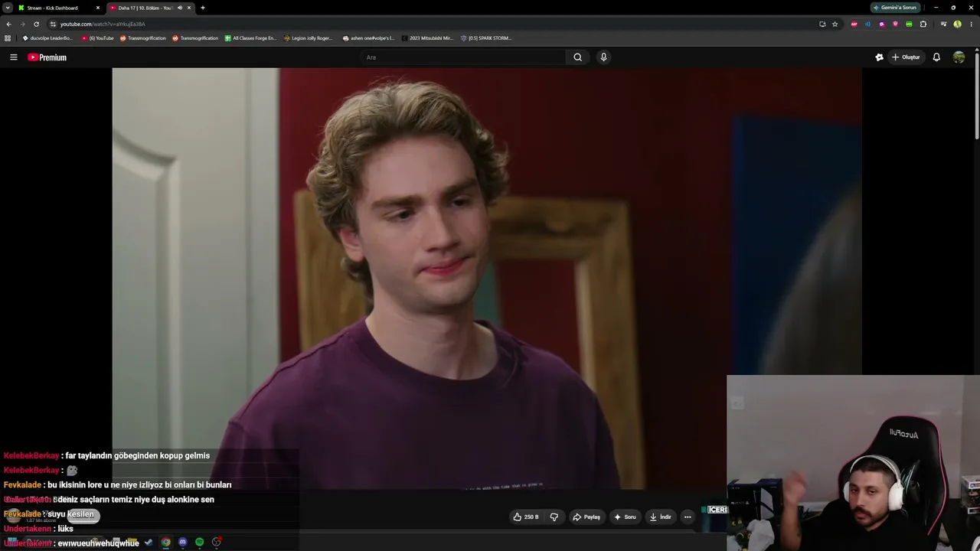Open YouTube notifications bell
This screenshot has height=551, width=980.
tap(936, 57)
